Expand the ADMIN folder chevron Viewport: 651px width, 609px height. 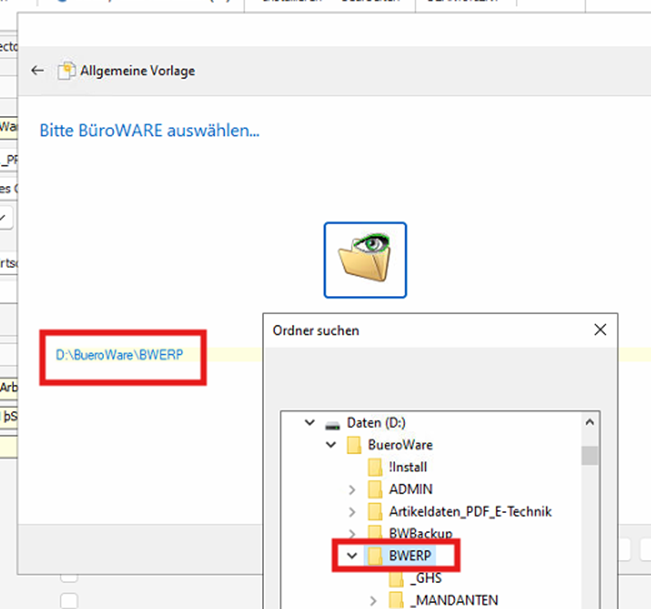pyautogui.click(x=352, y=489)
